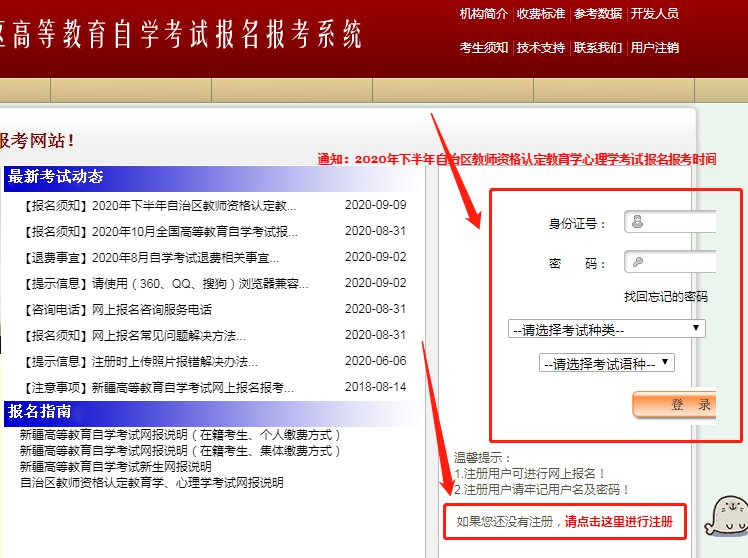
Task: Click 技术支持 in header
Action: (541, 48)
